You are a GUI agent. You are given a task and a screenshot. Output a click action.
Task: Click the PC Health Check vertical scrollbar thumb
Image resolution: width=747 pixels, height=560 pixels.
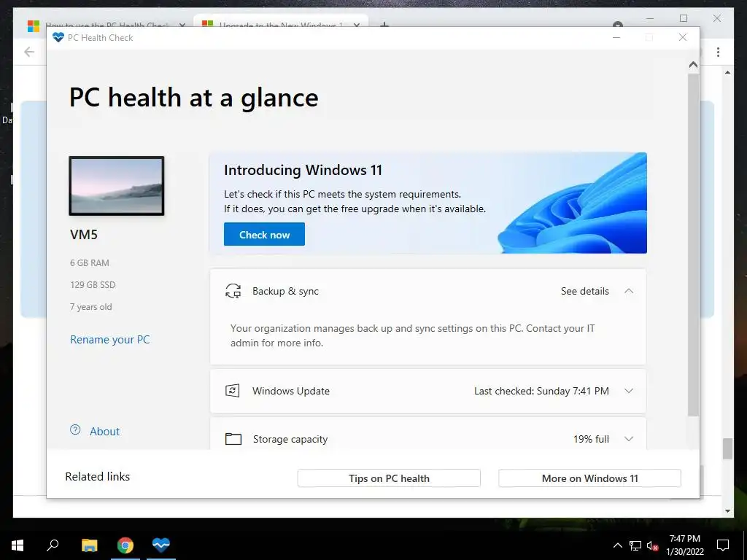693,245
